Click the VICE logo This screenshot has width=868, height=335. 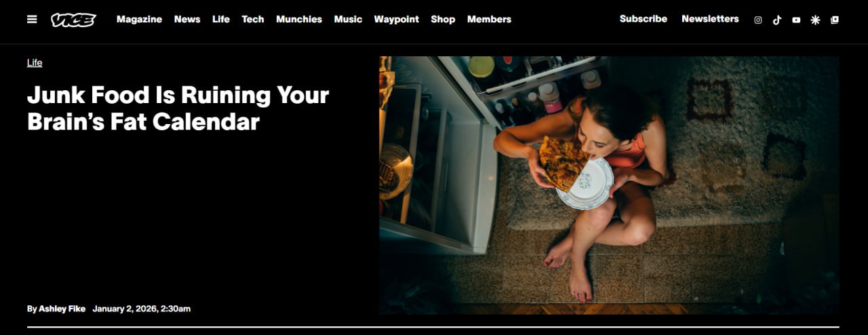[73, 20]
